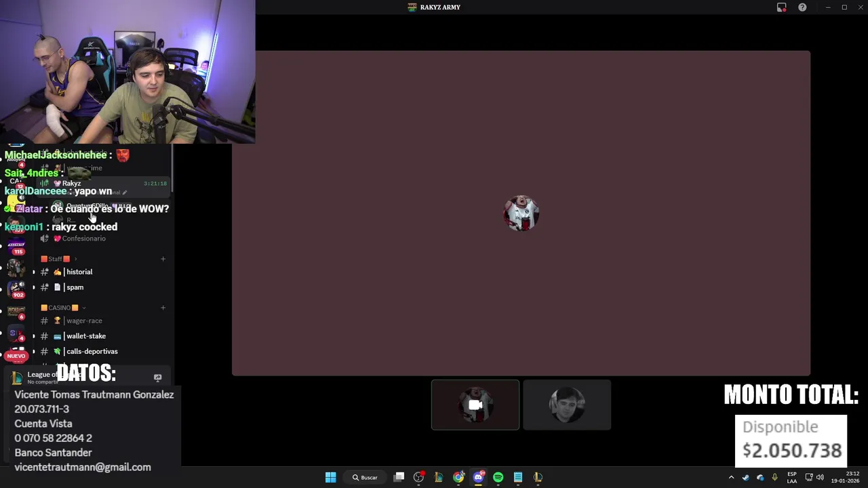Viewport: 868px width, 488px height.
Task: Open the last League icon on taskbar
Action: tap(538, 477)
